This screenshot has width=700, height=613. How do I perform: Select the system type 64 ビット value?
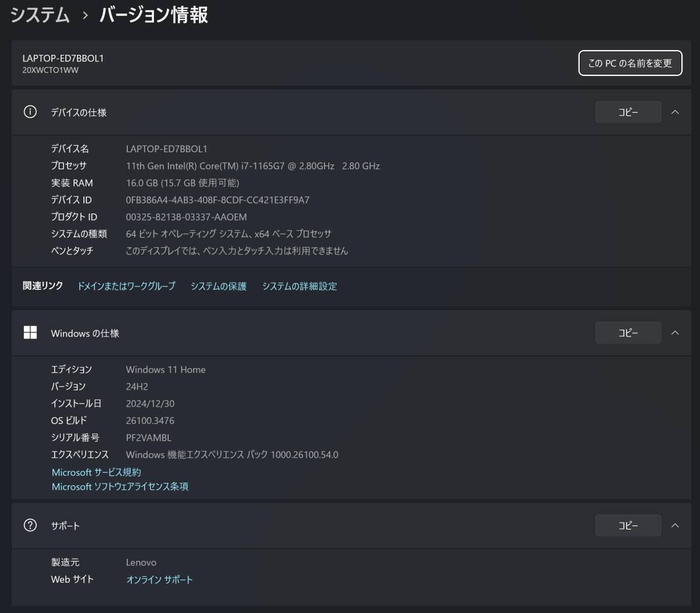pyautogui.click(x=229, y=233)
